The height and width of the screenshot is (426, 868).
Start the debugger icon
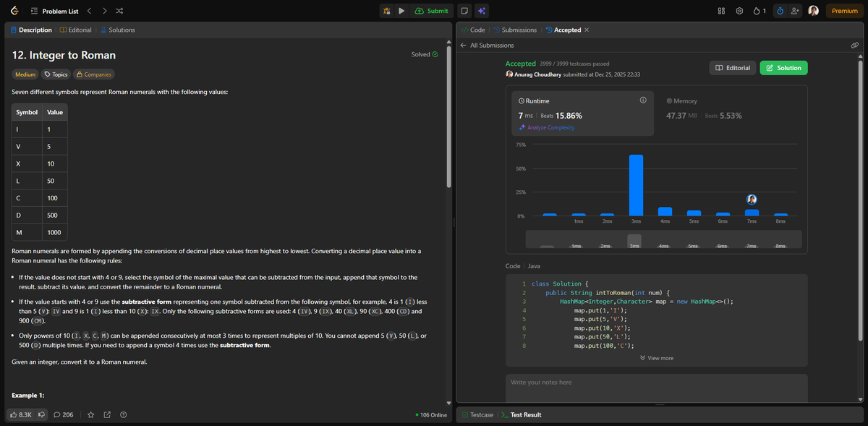tap(387, 11)
